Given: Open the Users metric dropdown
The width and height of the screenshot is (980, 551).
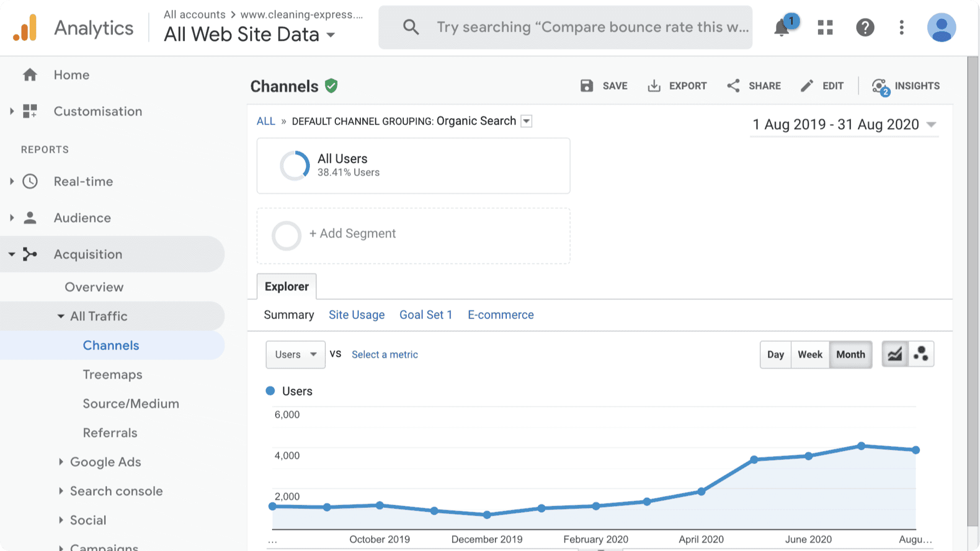Looking at the screenshot, I should click(x=295, y=354).
